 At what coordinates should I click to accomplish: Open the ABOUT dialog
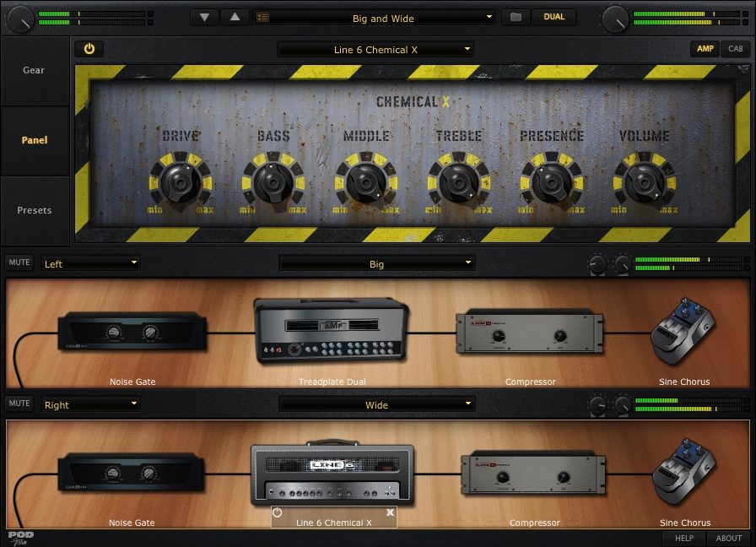(x=728, y=539)
